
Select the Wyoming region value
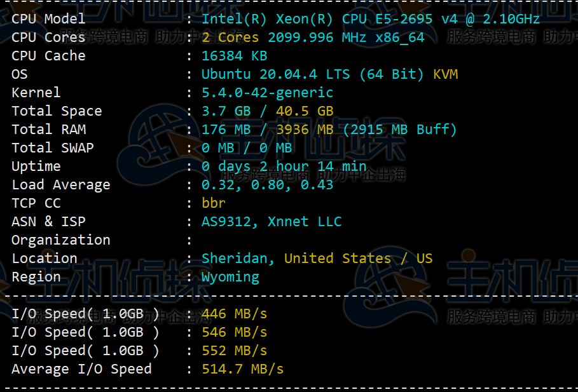click(230, 277)
